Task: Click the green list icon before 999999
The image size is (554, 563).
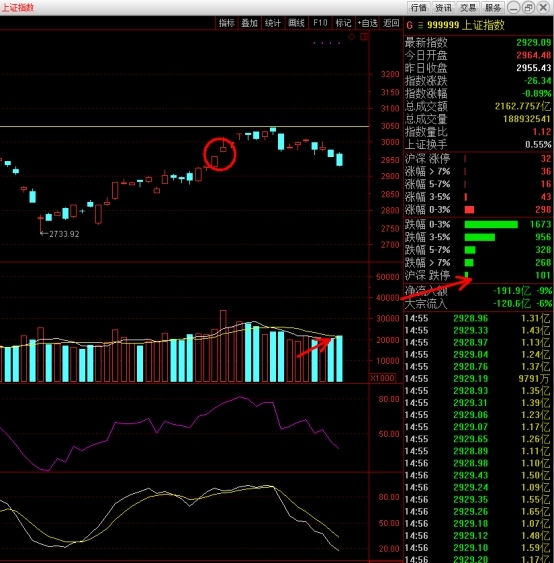Action: (x=420, y=25)
